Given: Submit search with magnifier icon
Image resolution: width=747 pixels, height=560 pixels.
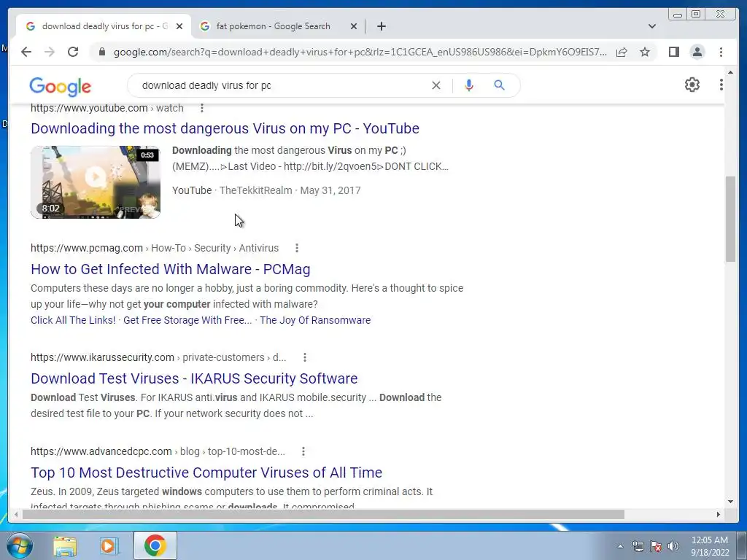Looking at the screenshot, I should (499, 85).
